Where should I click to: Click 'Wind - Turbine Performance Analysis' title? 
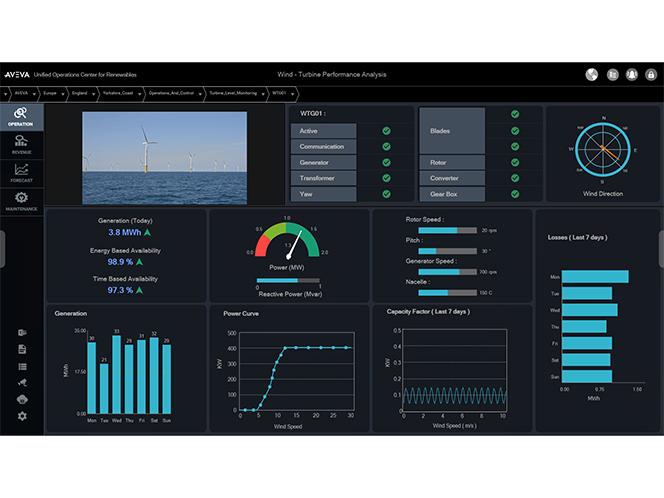coord(332,75)
